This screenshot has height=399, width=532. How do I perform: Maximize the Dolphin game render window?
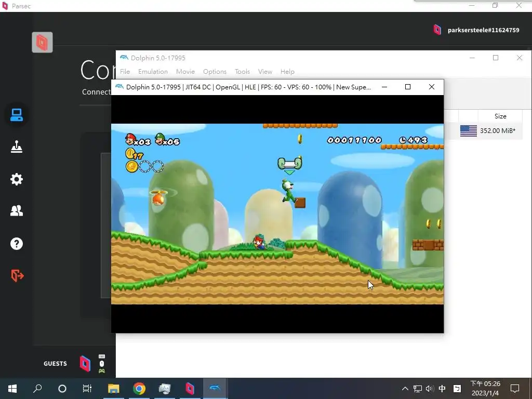point(408,87)
